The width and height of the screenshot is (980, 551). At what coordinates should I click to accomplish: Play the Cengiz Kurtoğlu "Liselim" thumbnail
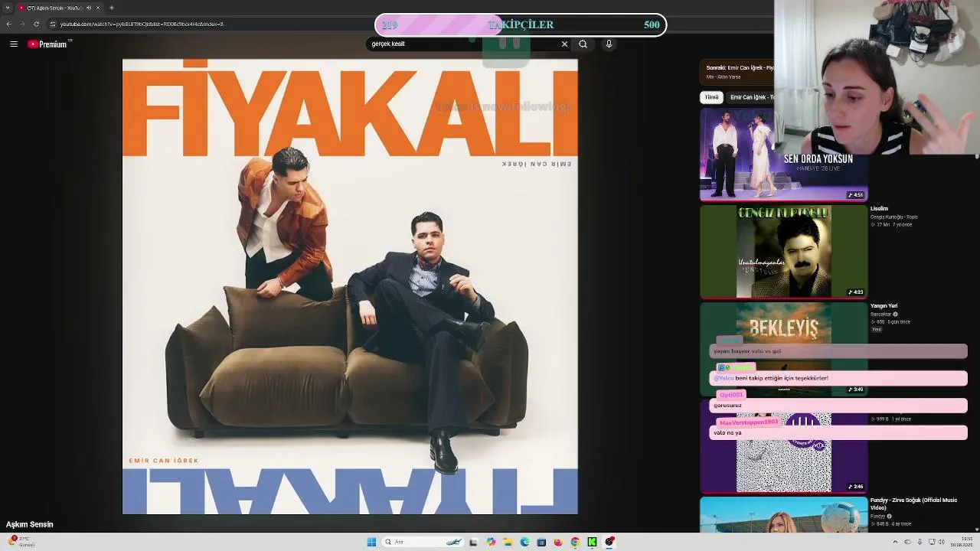[x=783, y=252]
